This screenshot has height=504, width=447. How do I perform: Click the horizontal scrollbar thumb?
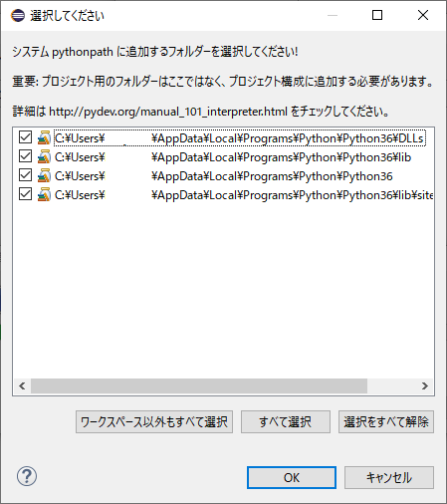coord(199,385)
